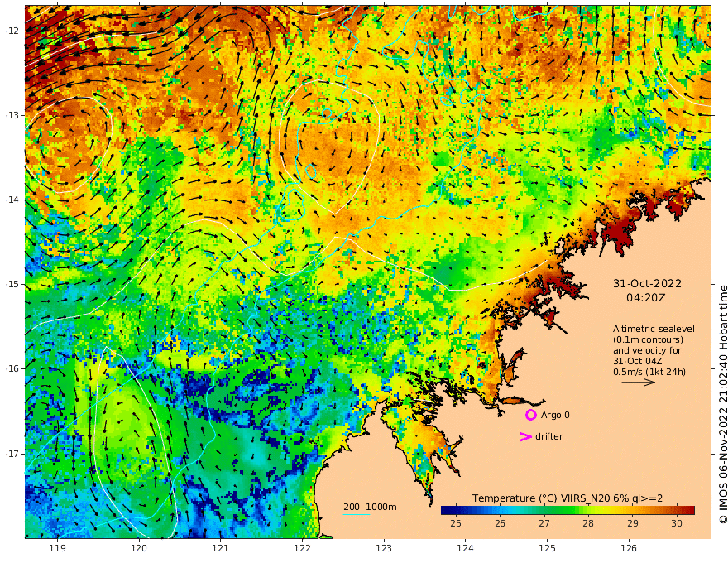Click the 'Argo 0' legend label
728x563 pixels.
pyautogui.click(x=555, y=415)
